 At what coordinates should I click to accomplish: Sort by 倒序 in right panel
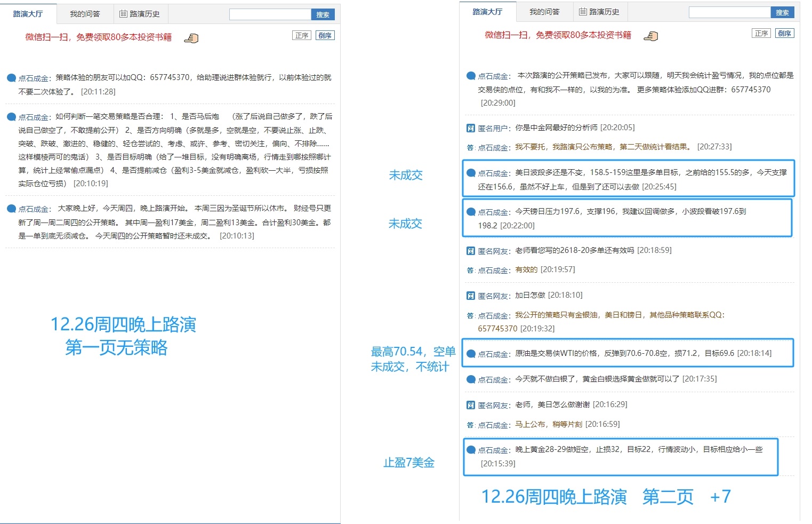click(785, 34)
